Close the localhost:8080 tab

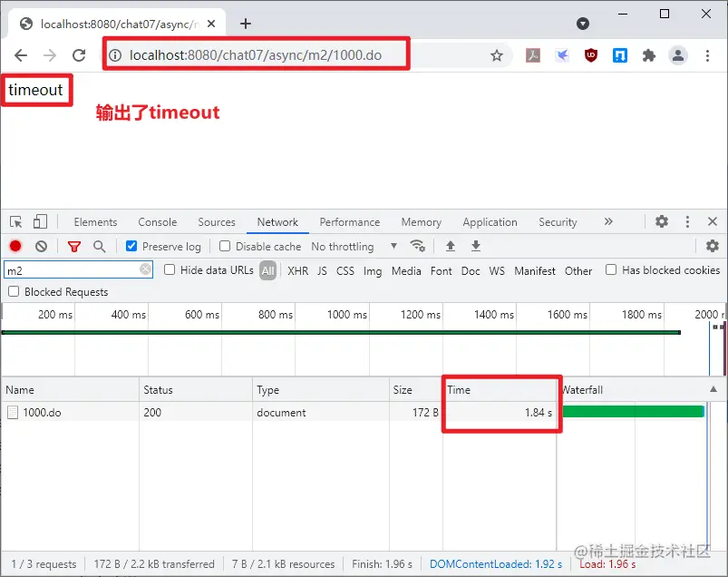pos(211,24)
